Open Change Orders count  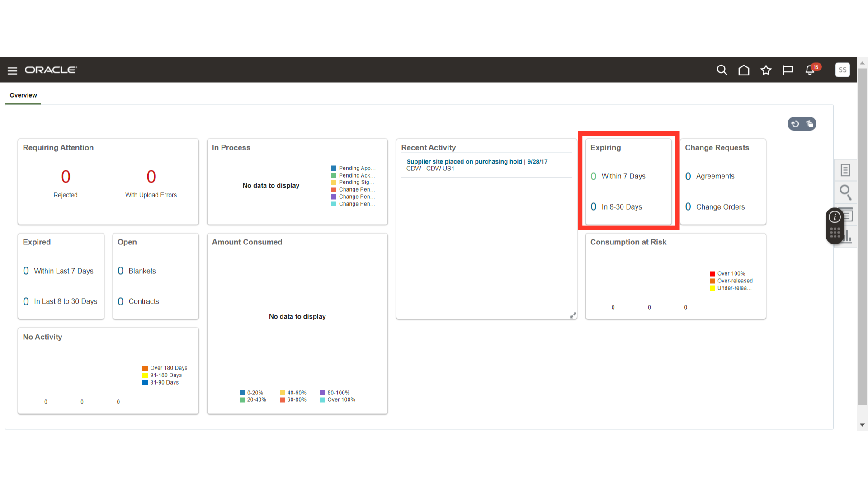point(688,207)
